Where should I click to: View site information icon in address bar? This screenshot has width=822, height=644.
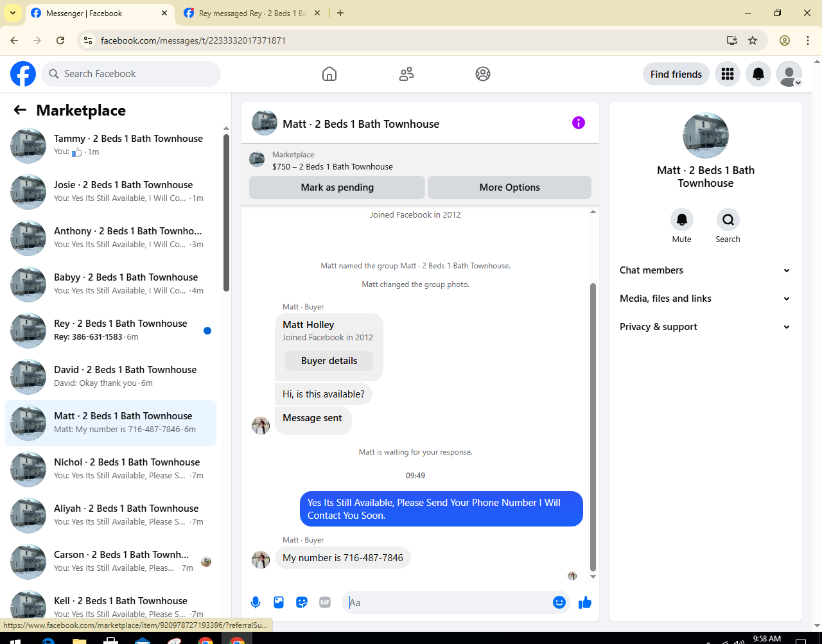coord(89,40)
